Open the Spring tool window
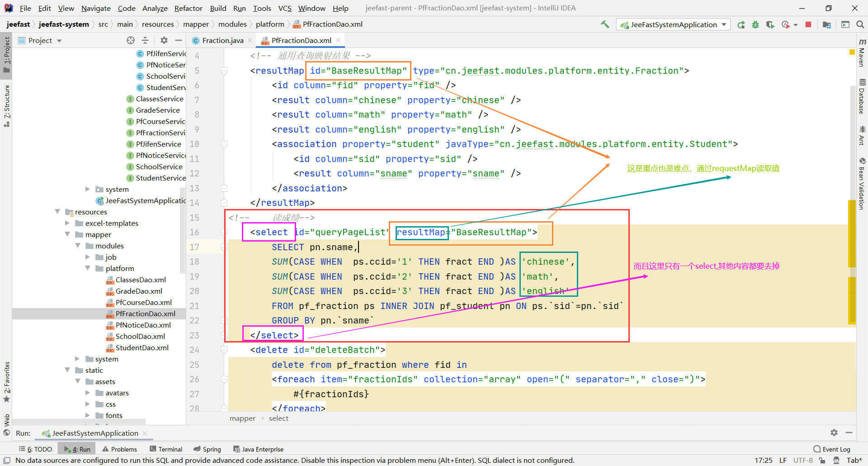The height and width of the screenshot is (466, 868). tap(208, 449)
